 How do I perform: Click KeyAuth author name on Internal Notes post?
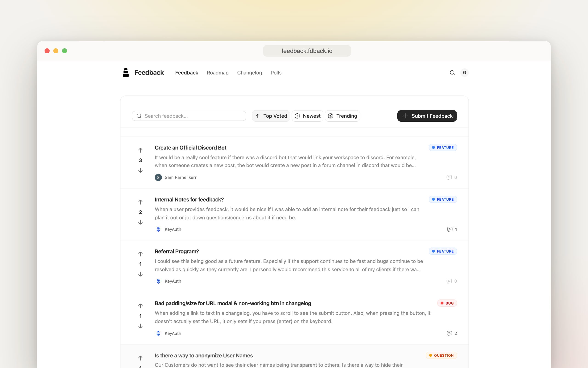click(x=173, y=229)
